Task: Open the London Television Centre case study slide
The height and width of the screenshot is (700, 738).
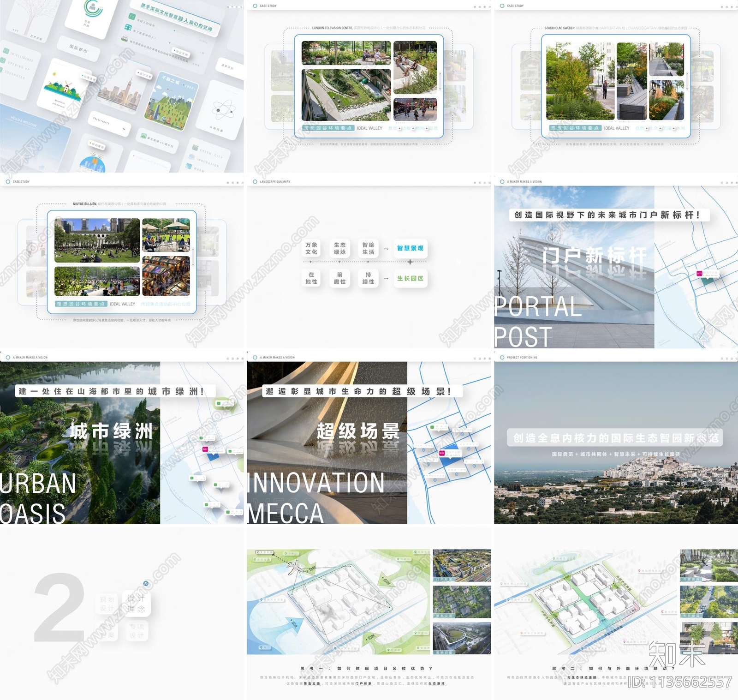Action: 369,86
